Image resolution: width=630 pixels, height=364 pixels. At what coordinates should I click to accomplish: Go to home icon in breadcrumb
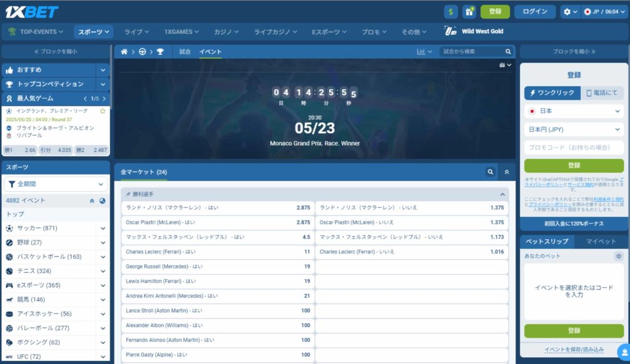[124, 52]
